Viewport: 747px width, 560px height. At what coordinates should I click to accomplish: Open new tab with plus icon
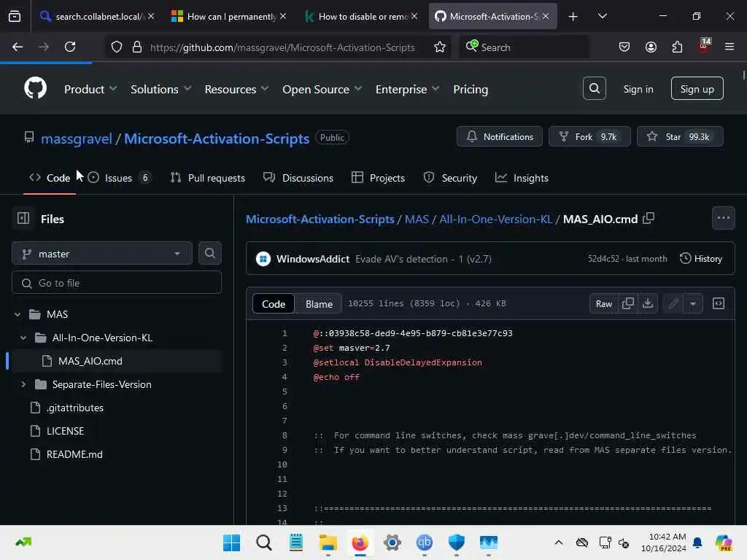tap(573, 17)
